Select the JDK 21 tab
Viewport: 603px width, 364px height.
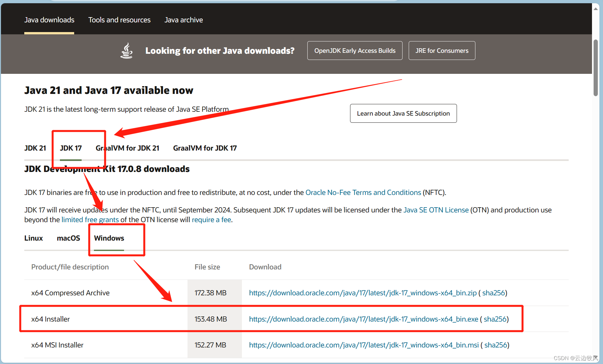pyautogui.click(x=35, y=148)
